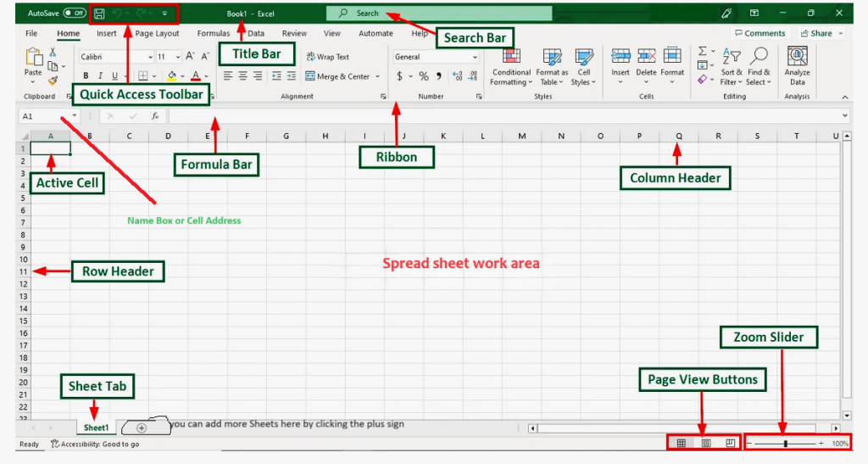The height and width of the screenshot is (464, 868).
Task: Toggle Bold formatting
Action: [86, 75]
